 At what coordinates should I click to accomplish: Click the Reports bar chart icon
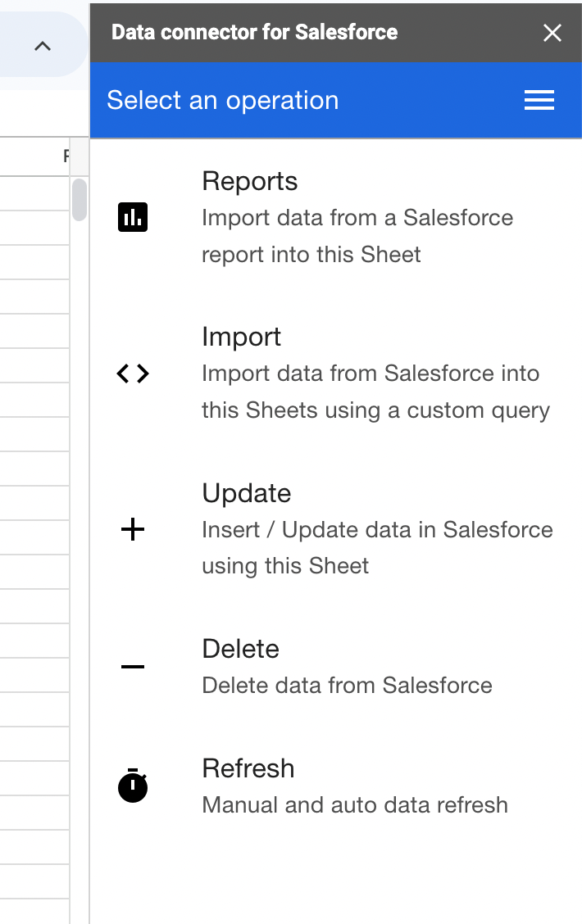pos(133,218)
